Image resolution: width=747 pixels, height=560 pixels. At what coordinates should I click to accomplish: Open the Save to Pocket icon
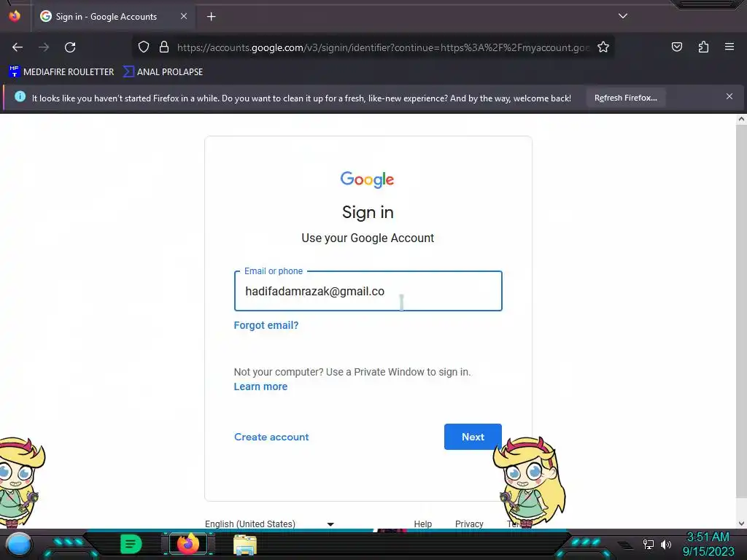point(676,47)
